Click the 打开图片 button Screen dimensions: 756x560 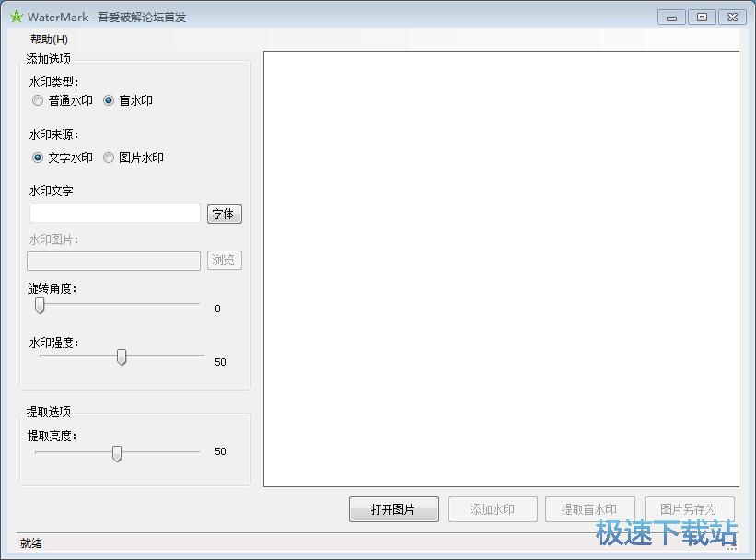394,509
